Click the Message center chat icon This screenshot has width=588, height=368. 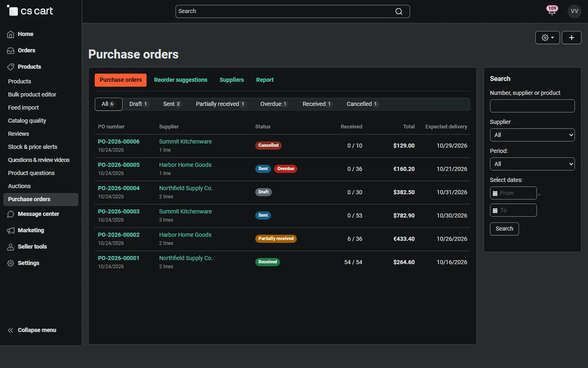tap(11, 214)
